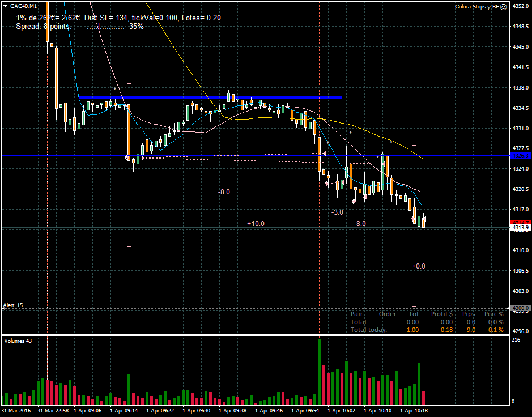
Task: Click the +0.0 trade result label
Action: (x=418, y=266)
